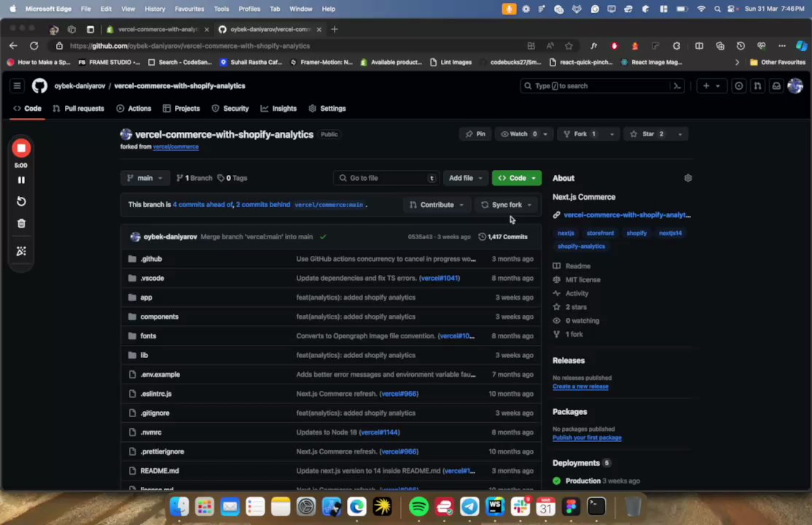Viewport: 812px width, 525px height.
Task: Switch to the Projects tab
Action: click(x=181, y=109)
